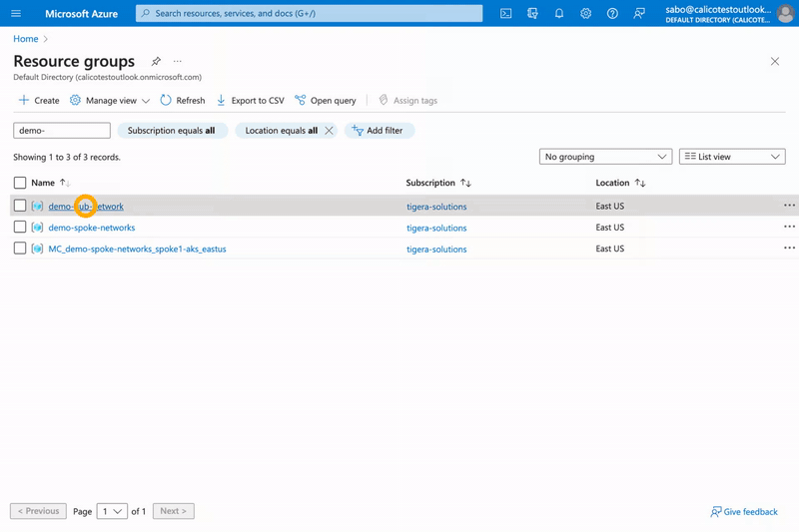Image resolution: width=799 pixels, height=532 pixels.
Task: Click resource group icon of demo-spoke-networks
Action: (37, 228)
